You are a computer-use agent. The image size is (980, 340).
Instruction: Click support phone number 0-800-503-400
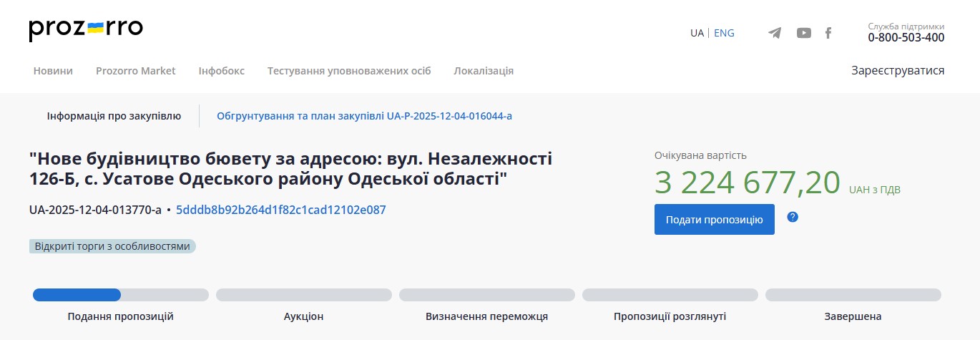click(x=906, y=38)
